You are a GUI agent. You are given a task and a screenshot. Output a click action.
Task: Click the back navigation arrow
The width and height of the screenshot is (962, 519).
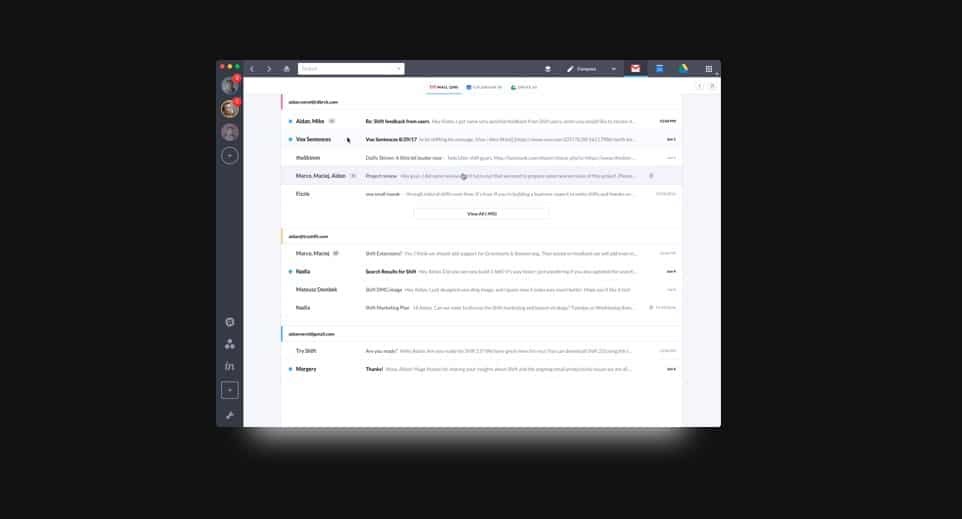pos(252,69)
